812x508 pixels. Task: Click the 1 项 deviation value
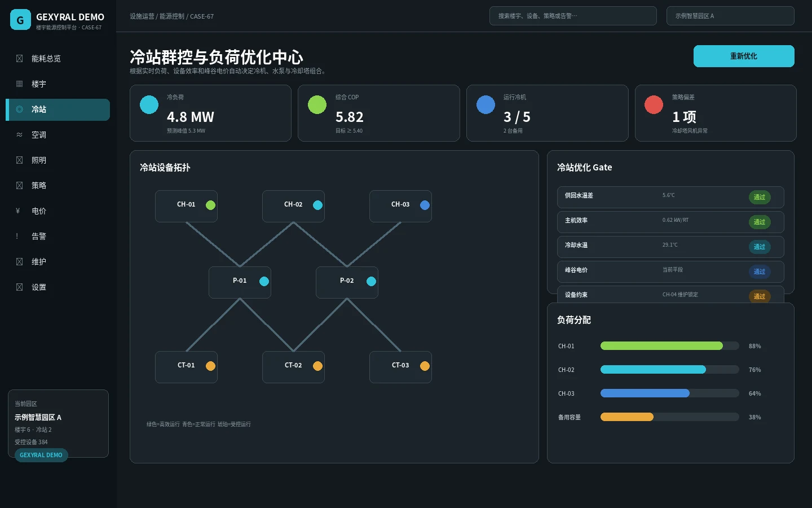[x=684, y=117]
